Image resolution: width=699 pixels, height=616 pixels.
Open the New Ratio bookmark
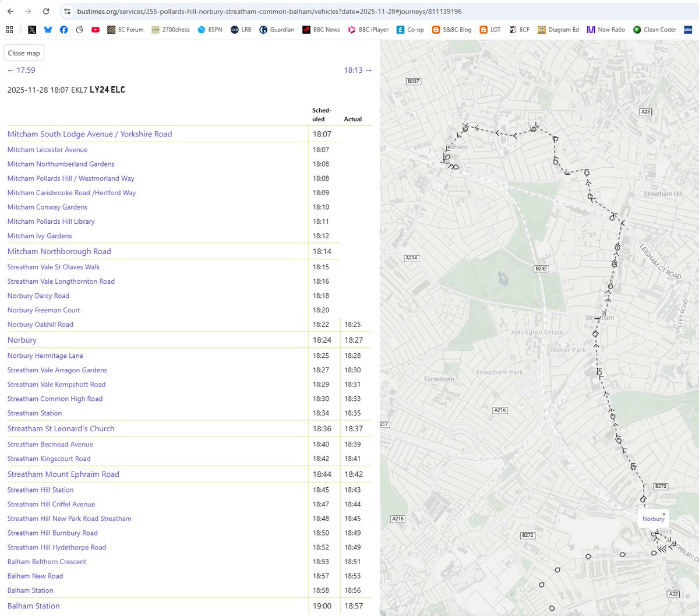click(606, 29)
